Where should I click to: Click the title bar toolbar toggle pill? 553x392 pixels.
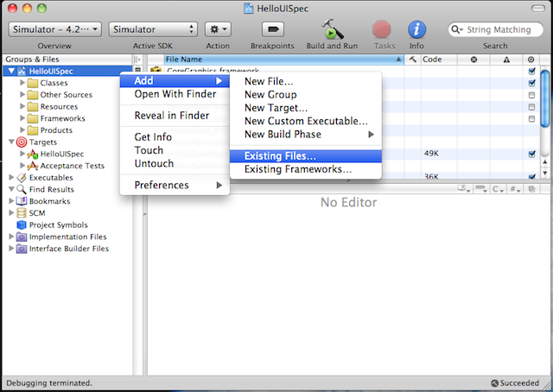click(537, 9)
